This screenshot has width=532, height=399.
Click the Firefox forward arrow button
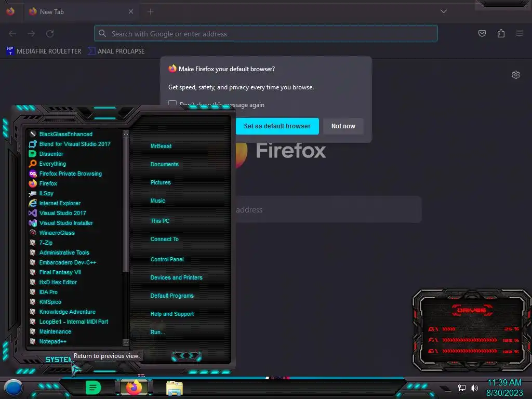tap(31, 34)
